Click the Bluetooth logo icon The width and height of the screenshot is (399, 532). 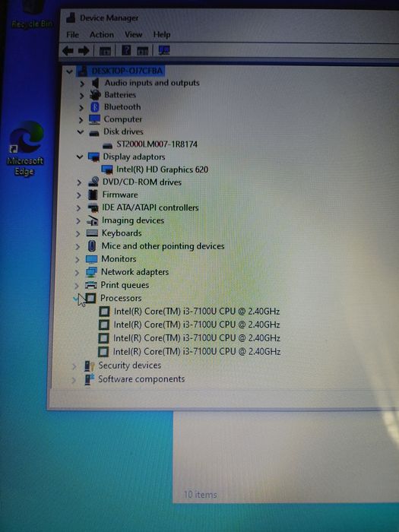pos(95,107)
